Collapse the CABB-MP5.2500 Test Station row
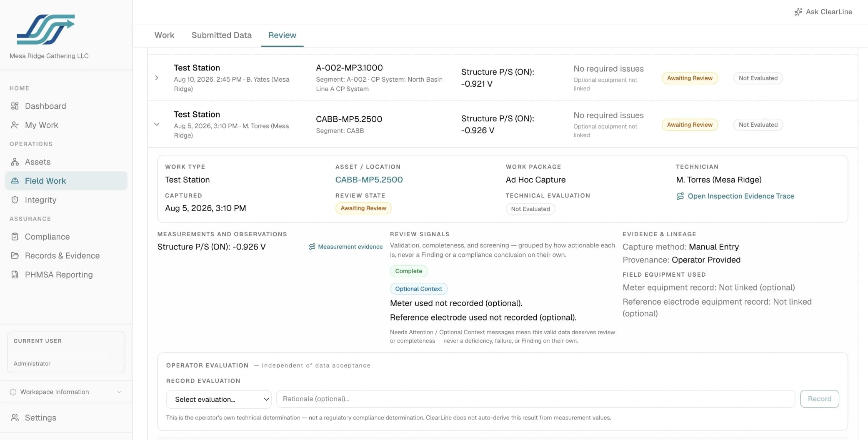868x440 pixels. (x=157, y=124)
